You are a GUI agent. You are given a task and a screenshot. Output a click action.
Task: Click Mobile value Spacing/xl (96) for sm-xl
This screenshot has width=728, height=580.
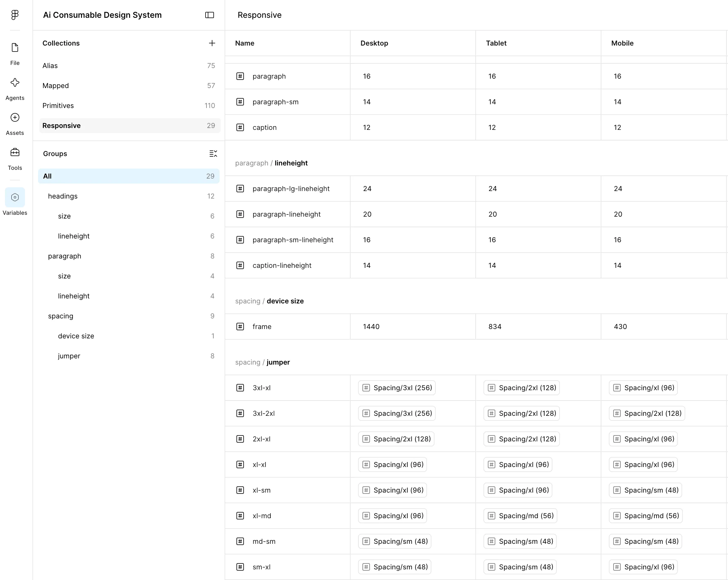point(643,567)
